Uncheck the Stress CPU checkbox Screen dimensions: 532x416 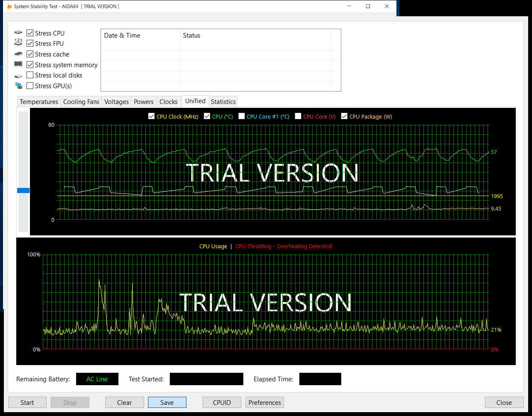coord(30,33)
